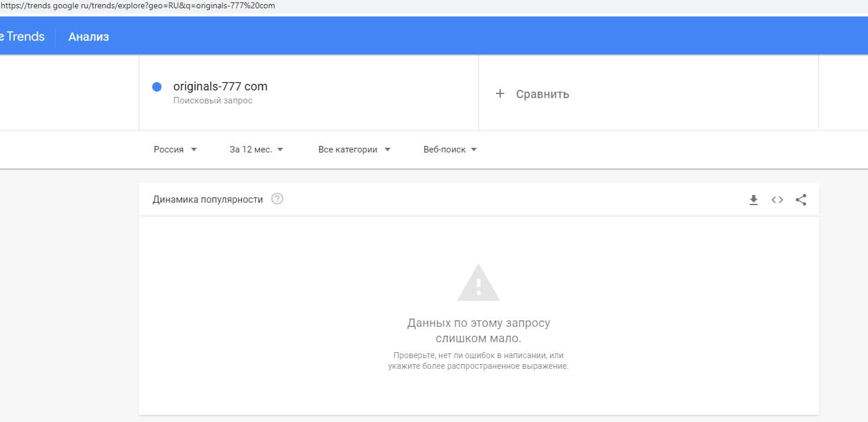Open the embed code icon
Image resolution: width=868 pixels, height=422 pixels.
tap(777, 200)
